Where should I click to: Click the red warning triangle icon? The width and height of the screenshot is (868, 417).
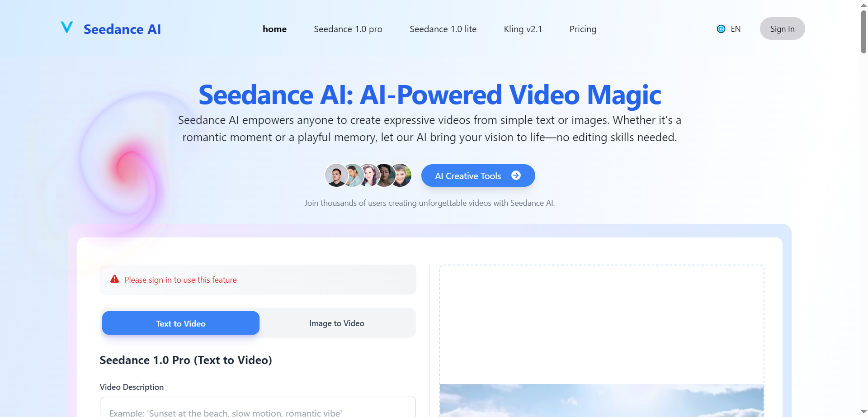(x=115, y=279)
